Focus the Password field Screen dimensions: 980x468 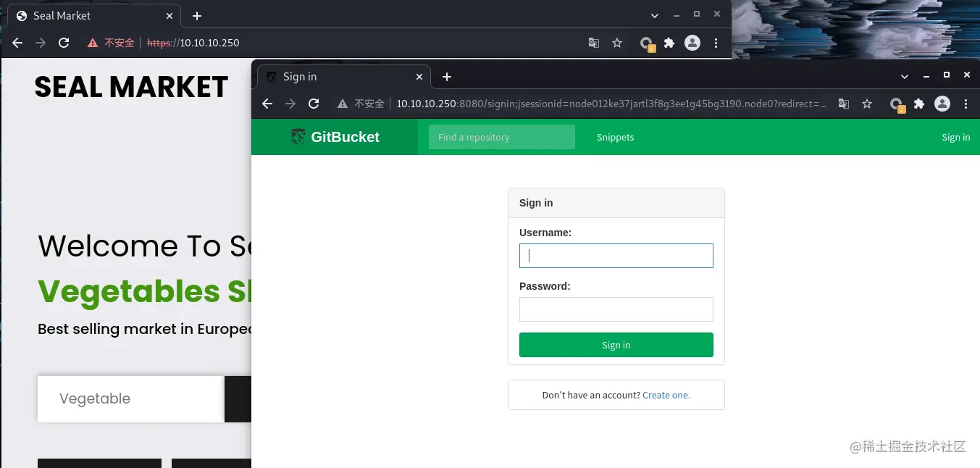click(616, 309)
